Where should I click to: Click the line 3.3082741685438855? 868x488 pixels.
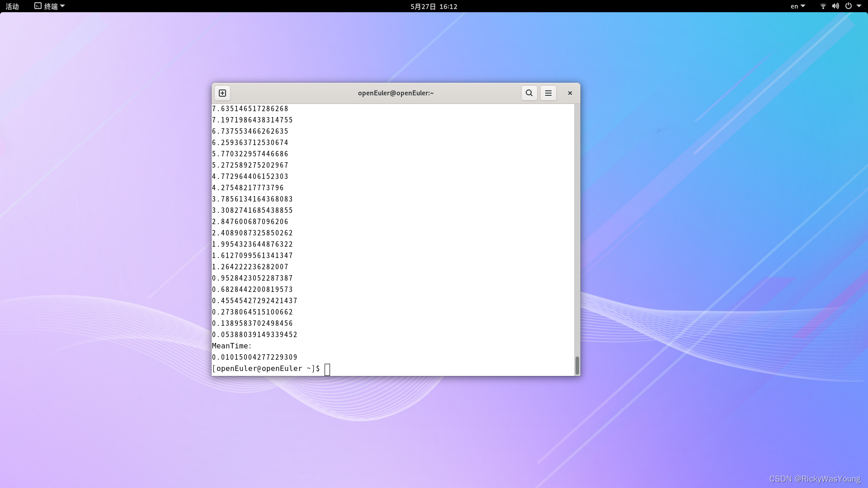252,210
